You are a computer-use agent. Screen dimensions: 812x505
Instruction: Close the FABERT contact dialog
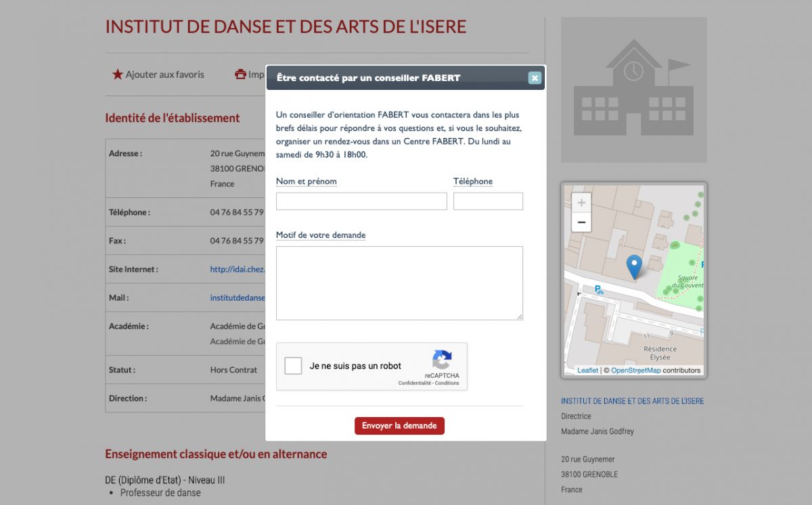[535, 78]
